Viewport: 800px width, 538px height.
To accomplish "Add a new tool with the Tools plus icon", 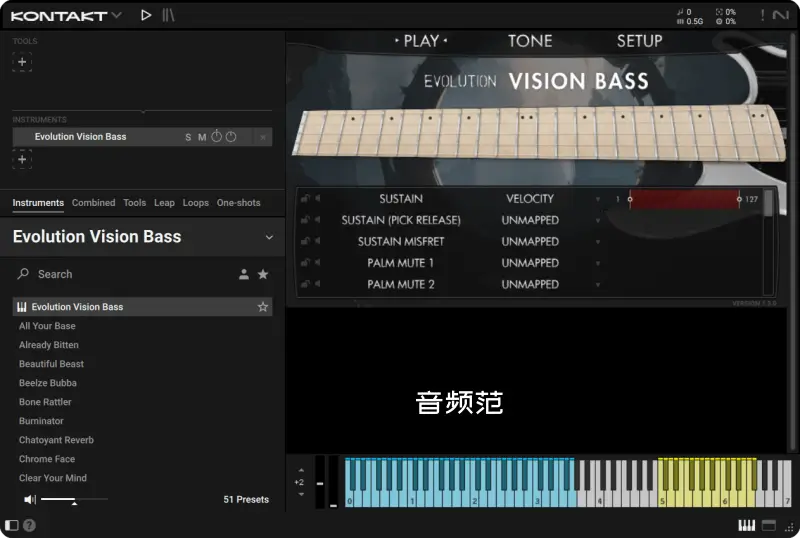I will [22, 62].
